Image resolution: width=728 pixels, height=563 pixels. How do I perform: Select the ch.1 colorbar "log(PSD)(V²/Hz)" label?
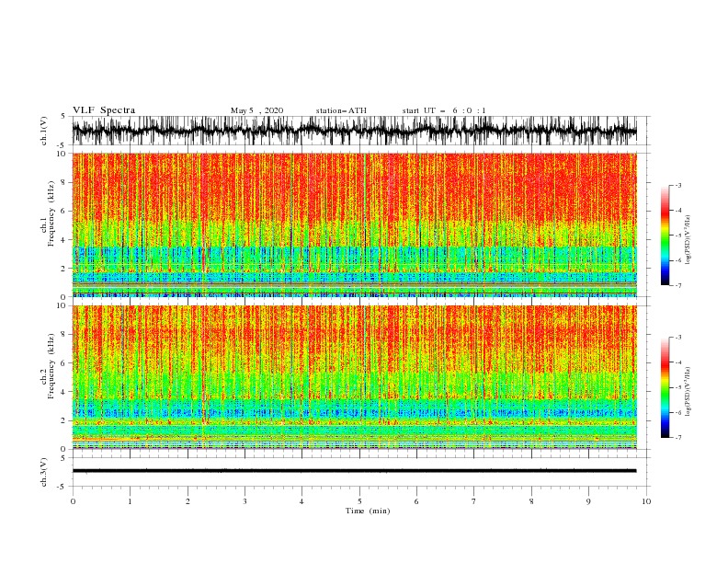tap(688, 240)
